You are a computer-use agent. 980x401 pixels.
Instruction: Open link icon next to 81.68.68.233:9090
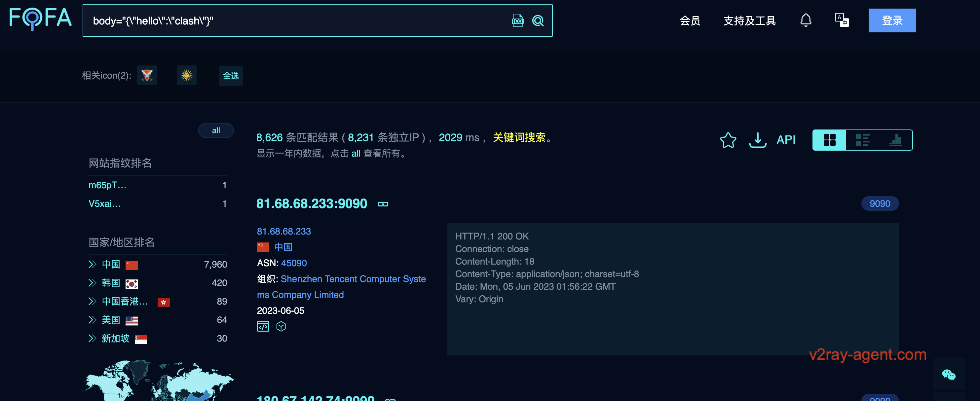[383, 204]
